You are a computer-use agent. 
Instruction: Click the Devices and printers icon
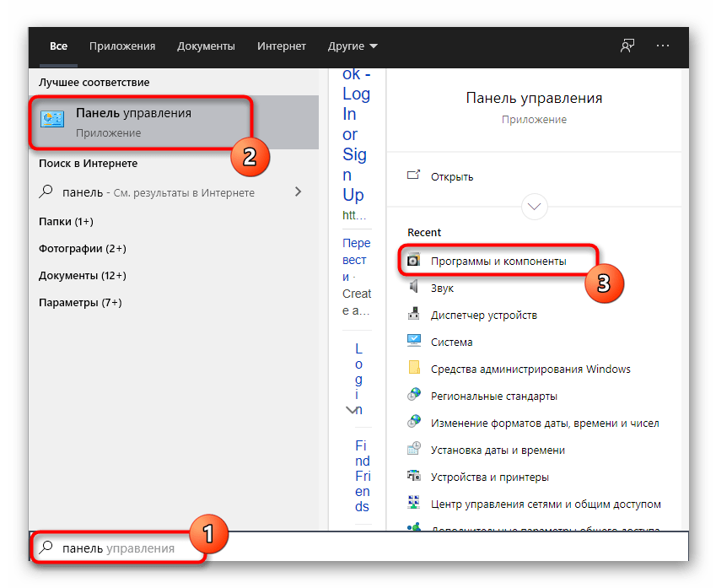click(x=413, y=477)
